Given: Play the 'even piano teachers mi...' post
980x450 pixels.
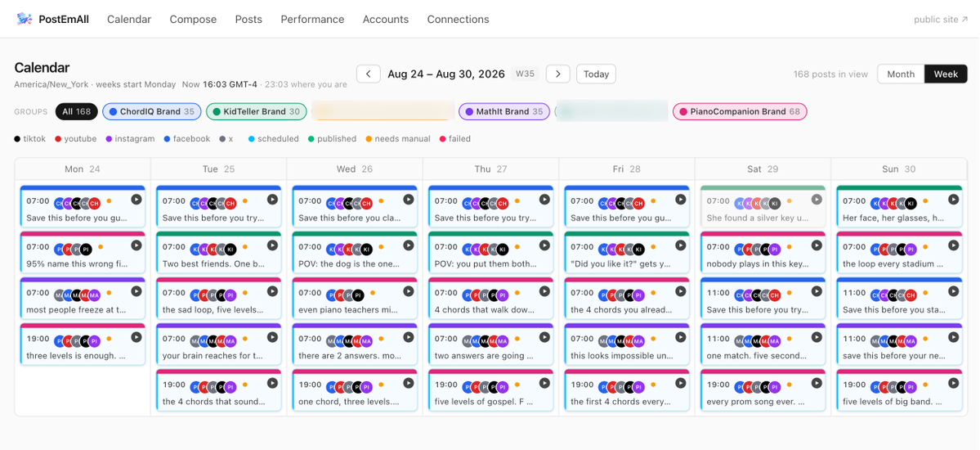Looking at the screenshot, I should [x=408, y=291].
